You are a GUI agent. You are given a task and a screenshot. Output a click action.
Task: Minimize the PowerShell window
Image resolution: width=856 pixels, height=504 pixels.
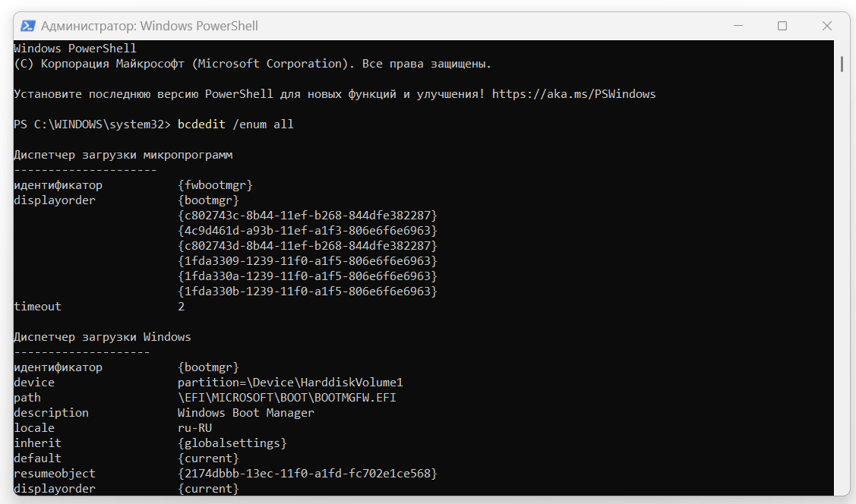click(x=738, y=26)
